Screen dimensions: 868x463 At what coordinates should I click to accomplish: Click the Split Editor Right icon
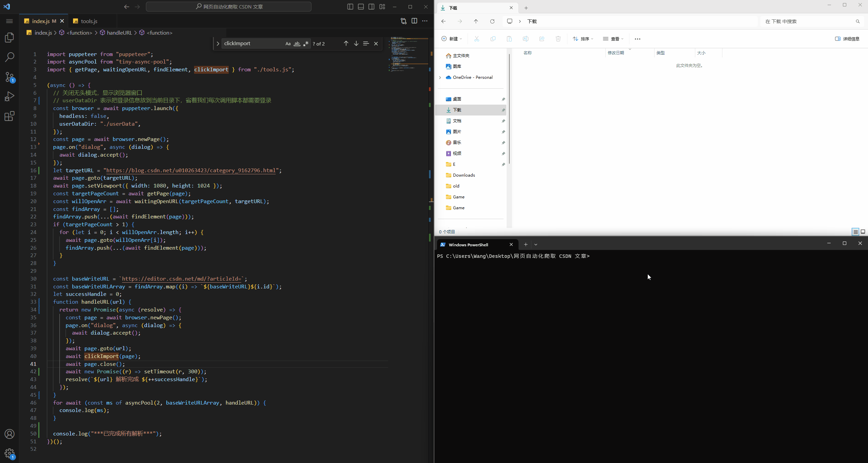pyautogui.click(x=414, y=21)
